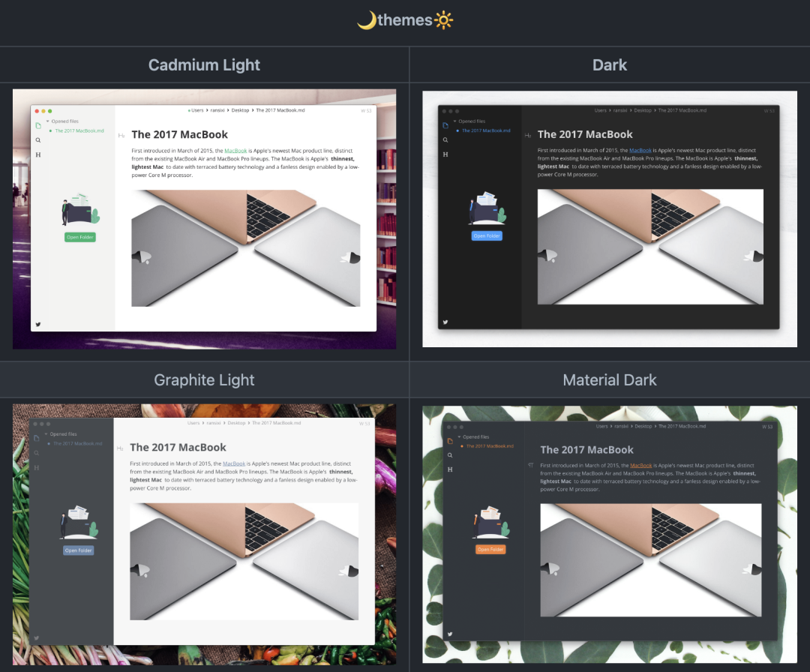Click 'Users' in the Dark theme breadcrumb
Screen dimensions: 810x672
tap(600, 110)
